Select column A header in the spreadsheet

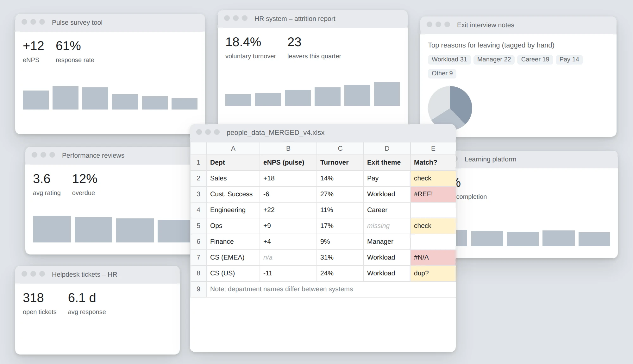tap(233, 148)
